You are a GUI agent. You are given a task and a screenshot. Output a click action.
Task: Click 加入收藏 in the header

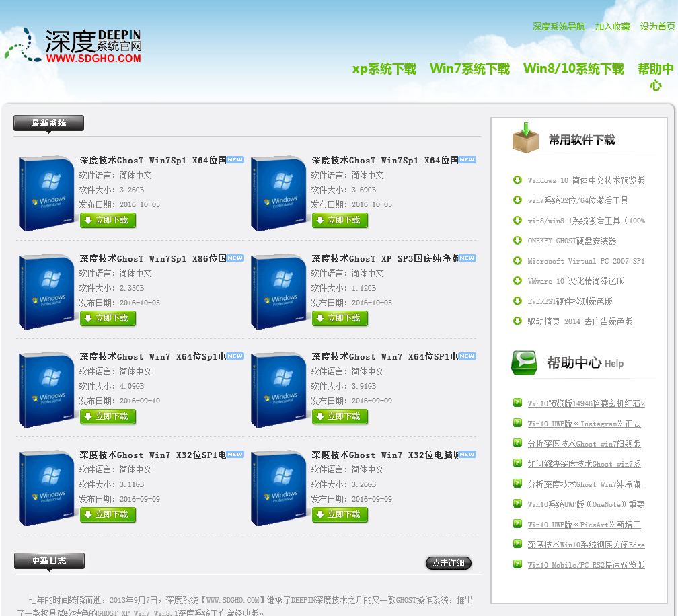[612, 26]
